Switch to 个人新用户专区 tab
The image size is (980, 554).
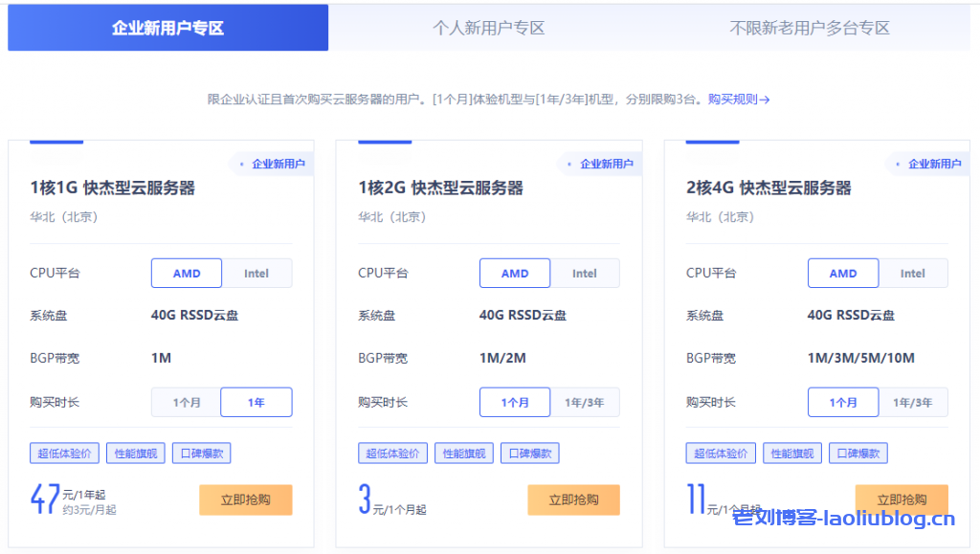click(x=492, y=28)
